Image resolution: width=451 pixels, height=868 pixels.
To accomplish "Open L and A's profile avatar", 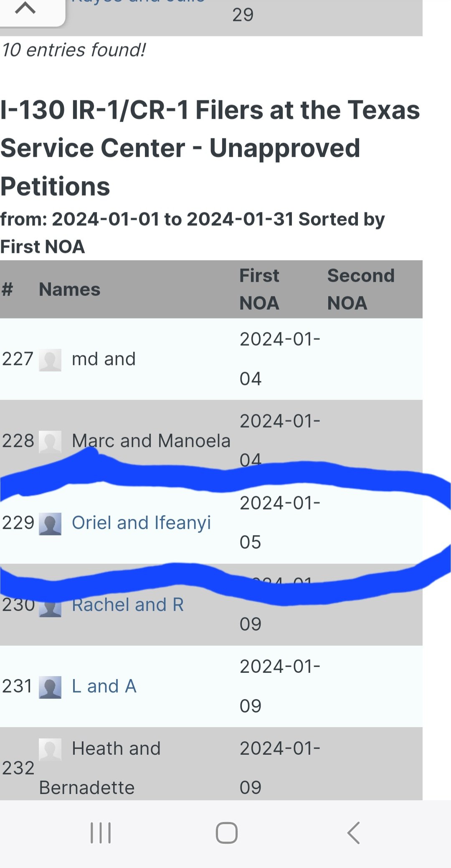I will 50,687.
